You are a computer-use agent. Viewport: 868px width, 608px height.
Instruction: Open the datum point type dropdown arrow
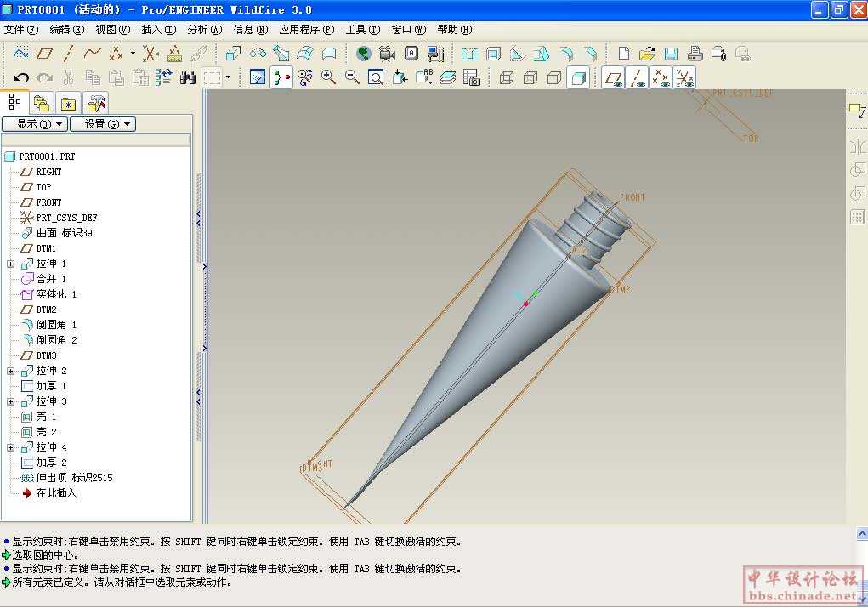click(x=133, y=54)
